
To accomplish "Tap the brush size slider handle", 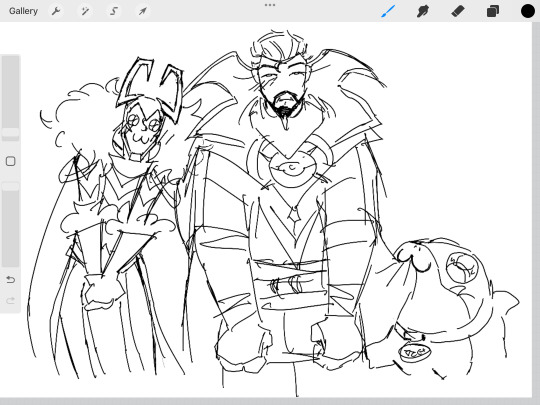I will (11, 133).
